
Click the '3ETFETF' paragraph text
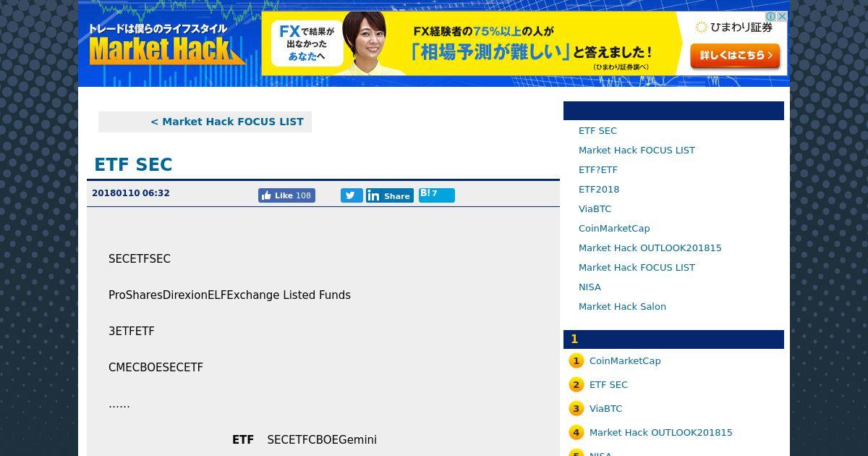pyautogui.click(x=132, y=331)
